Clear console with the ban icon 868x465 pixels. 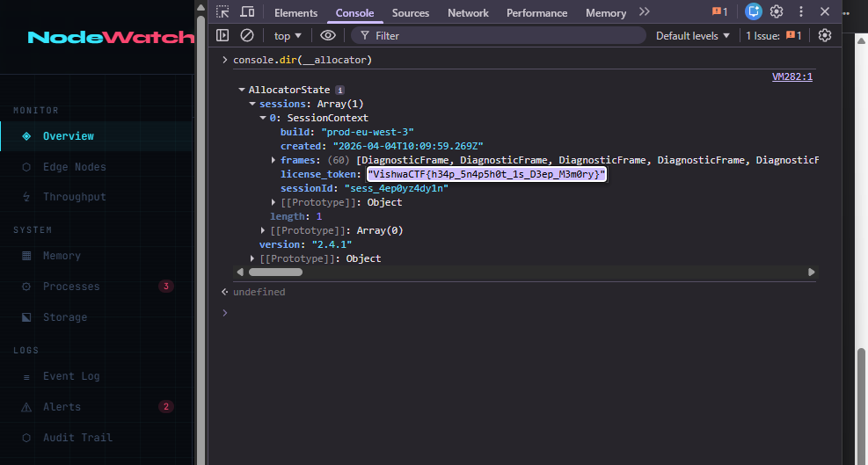pyautogui.click(x=247, y=35)
